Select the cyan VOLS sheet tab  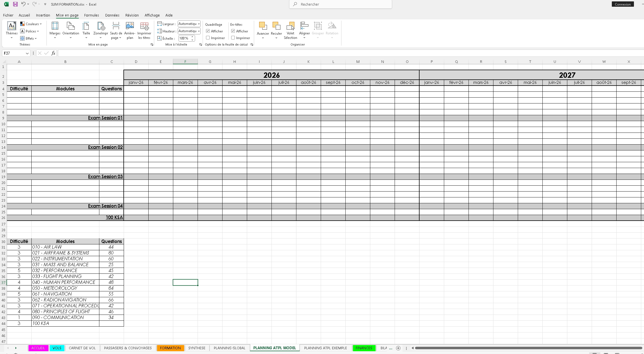tap(57, 348)
